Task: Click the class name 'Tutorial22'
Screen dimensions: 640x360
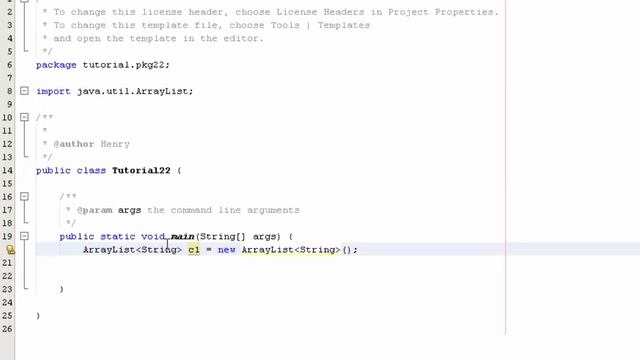Action: tap(141, 170)
